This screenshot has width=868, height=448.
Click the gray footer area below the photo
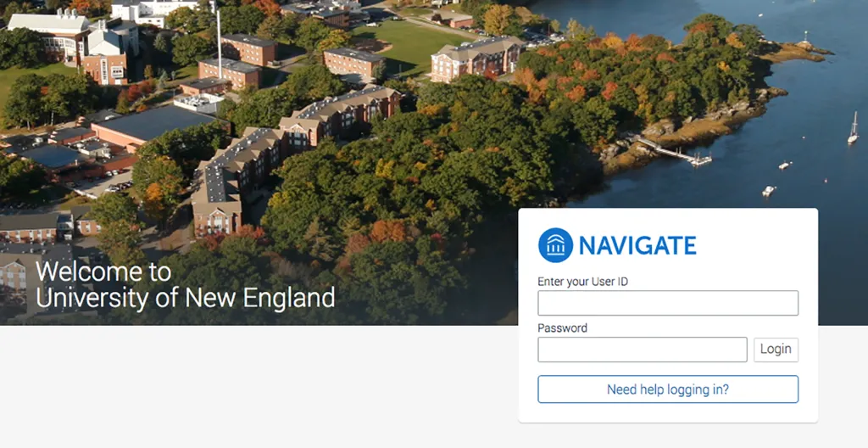[254, 388]
